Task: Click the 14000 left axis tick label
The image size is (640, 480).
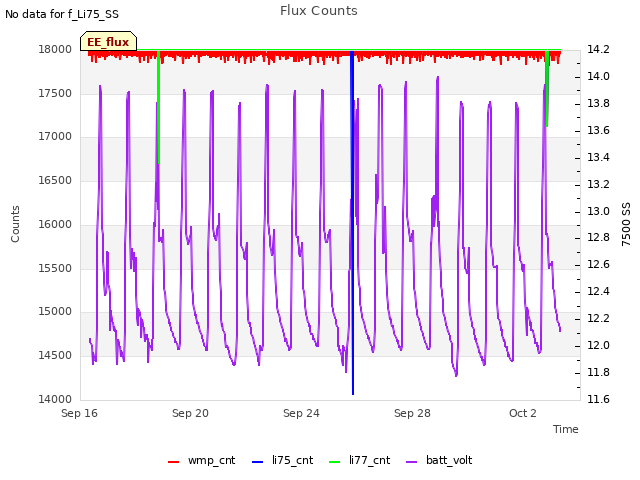Action: pos(55,399)
